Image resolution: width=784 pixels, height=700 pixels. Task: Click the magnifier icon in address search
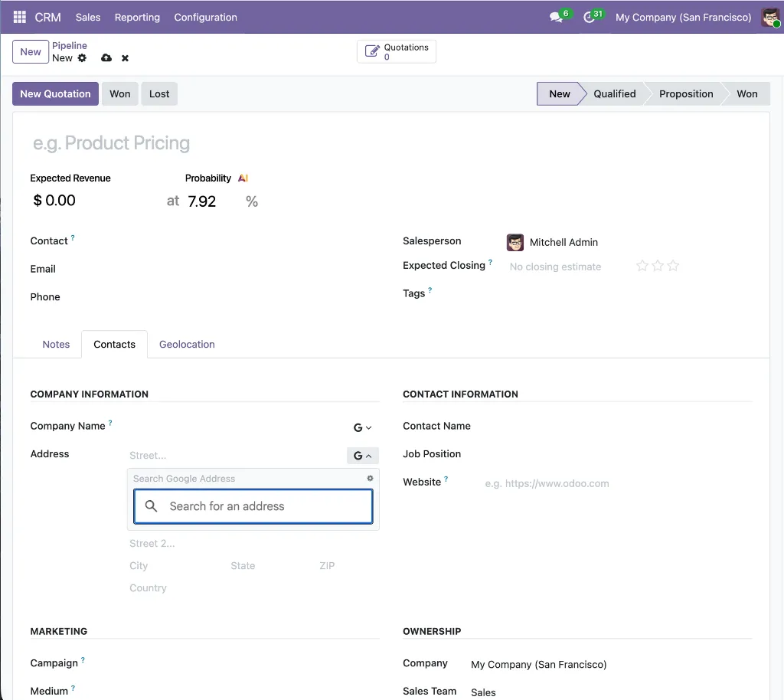pos(151,506)
